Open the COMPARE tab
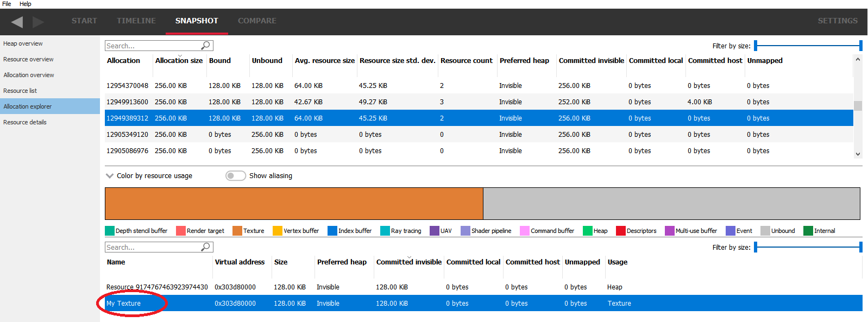 (x=257, y=21)
